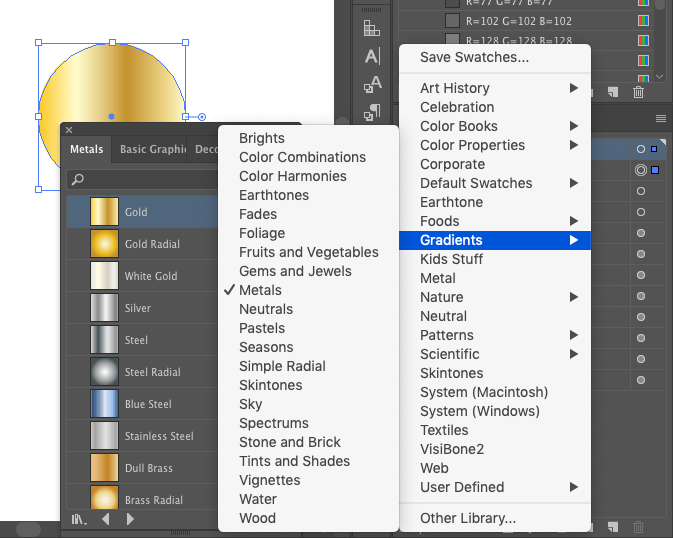Click Other Library... menu entry
Viewport: 673px width, 538px height.
468,518
